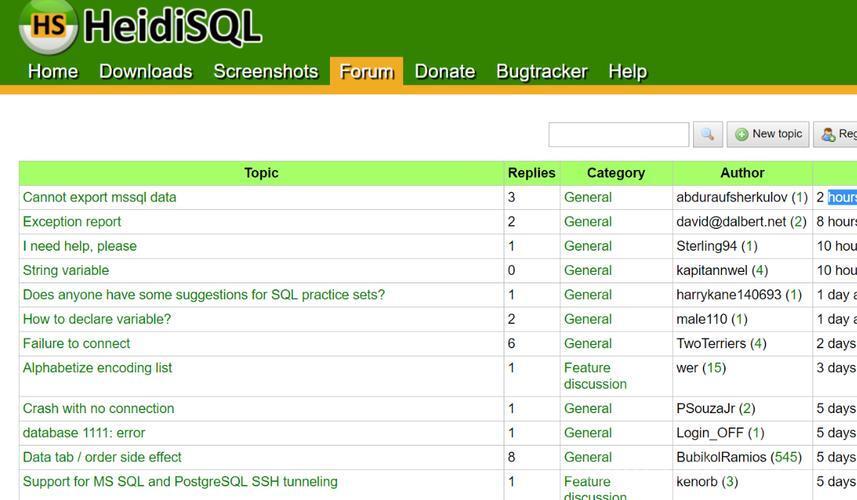857x500 pixels.
Task: Click General category in 'Exception report' row
Action: pyautogui.click(x=588, y=222)
